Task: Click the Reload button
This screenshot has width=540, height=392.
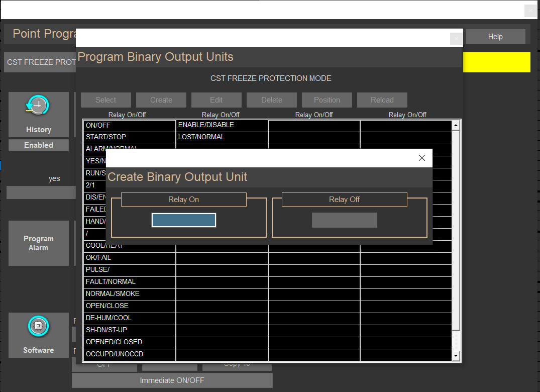Action: coord(382,100)
